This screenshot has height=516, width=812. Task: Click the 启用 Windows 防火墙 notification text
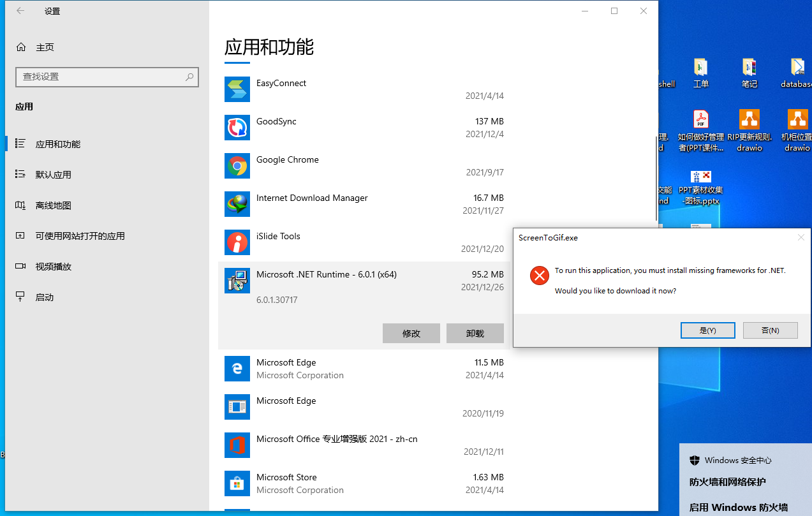[x=739, y=508]
